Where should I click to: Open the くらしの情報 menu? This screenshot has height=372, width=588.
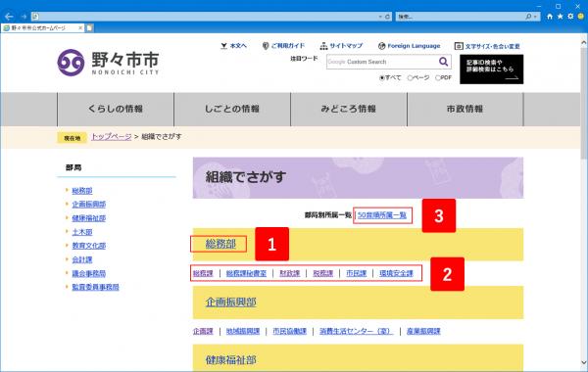[116, 109]
